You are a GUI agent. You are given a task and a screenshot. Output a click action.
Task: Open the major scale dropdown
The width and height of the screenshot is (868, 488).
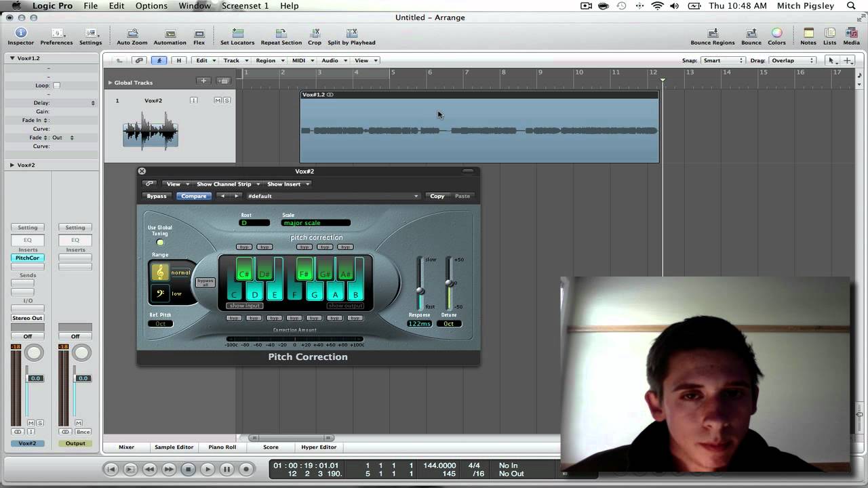coord(316,223)
